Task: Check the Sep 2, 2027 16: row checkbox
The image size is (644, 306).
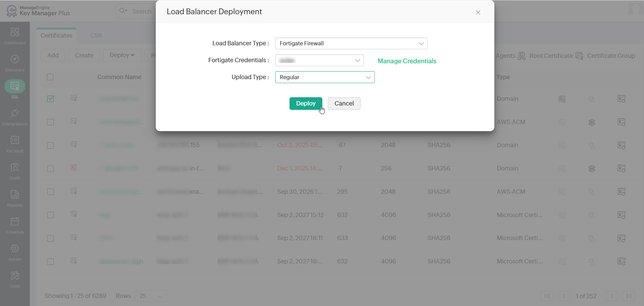Action: [x=50, y=262]
